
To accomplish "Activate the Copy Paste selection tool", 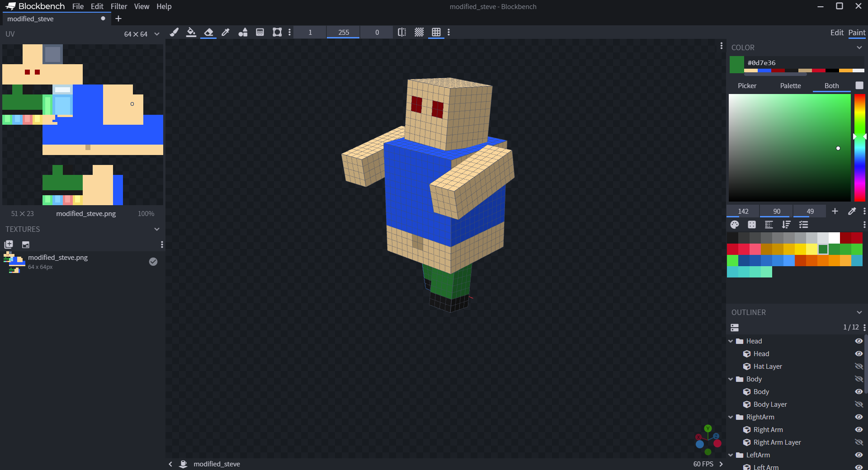I will (276, 32).
